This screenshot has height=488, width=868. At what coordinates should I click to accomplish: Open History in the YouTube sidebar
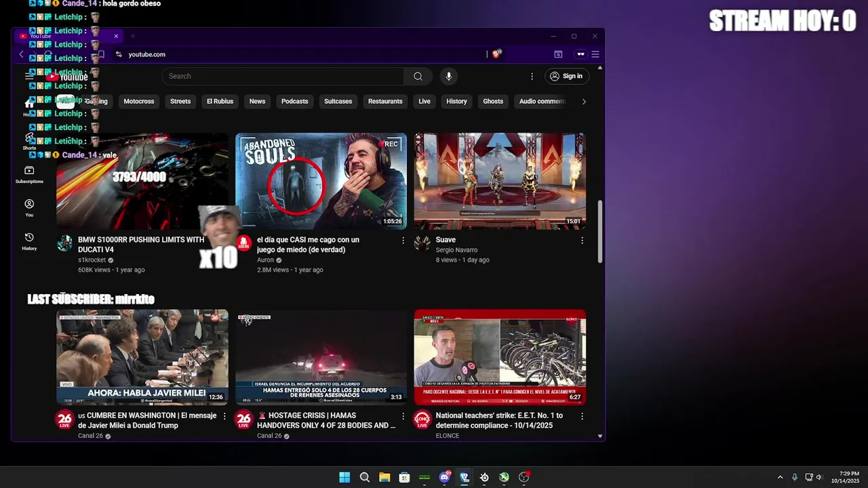(29, 241)
